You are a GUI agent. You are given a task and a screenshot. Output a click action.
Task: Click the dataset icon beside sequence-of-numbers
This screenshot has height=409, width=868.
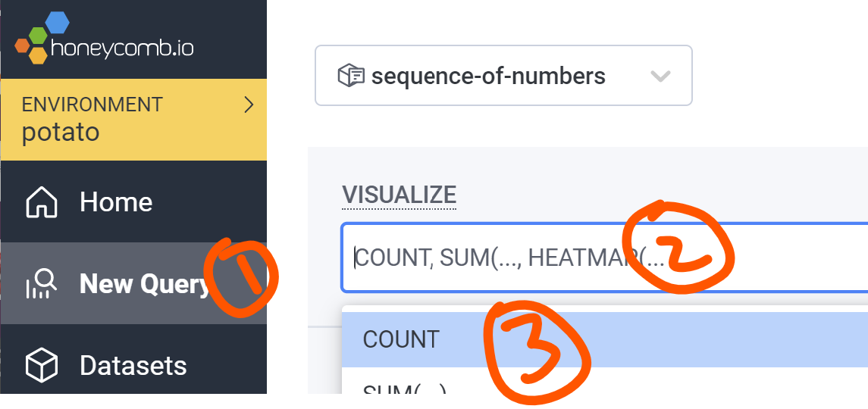click(x=351, y=75)
